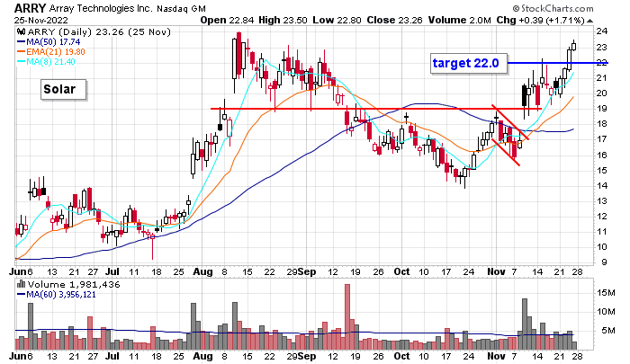This screenshot has height=364, width=630.
Task: Click the 10M label on the volume axis
Action: pyautogui.click(x=606, y=312)
